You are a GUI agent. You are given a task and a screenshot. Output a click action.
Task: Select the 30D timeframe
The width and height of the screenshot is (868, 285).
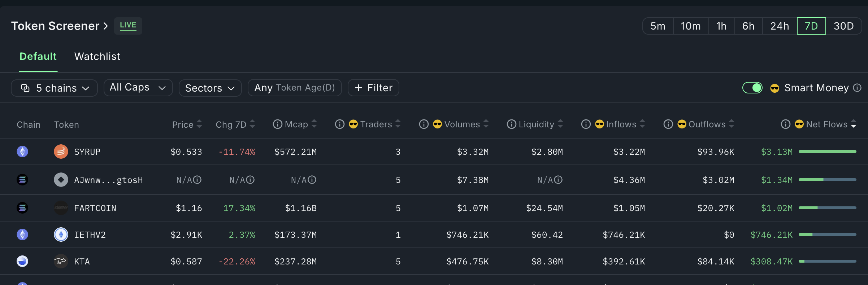tap(844, 26)
